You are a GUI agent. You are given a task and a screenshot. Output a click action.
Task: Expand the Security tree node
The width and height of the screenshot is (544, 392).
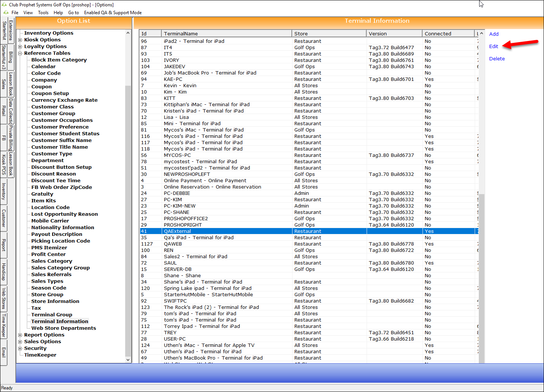pyautogui.click(x=20, y=348)
